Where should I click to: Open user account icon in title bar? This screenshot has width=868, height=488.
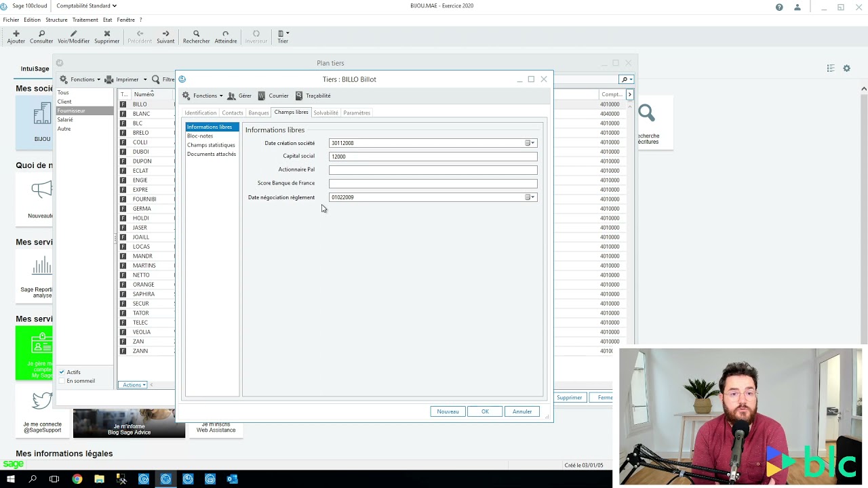click(797, 7)
